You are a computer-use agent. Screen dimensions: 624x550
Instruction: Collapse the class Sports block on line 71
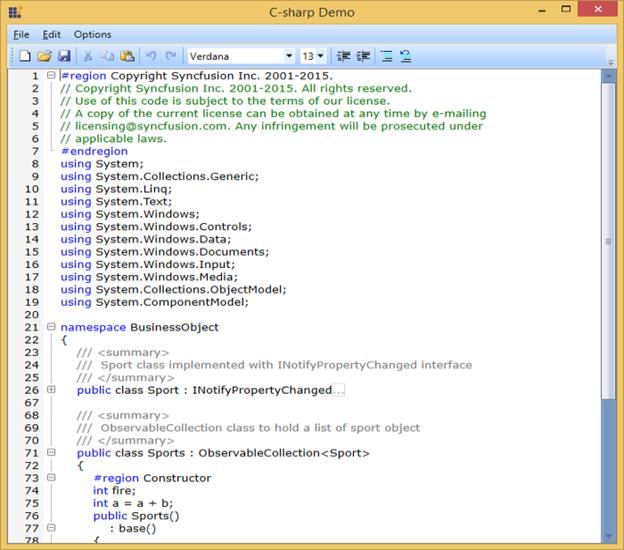pos(51,452)
